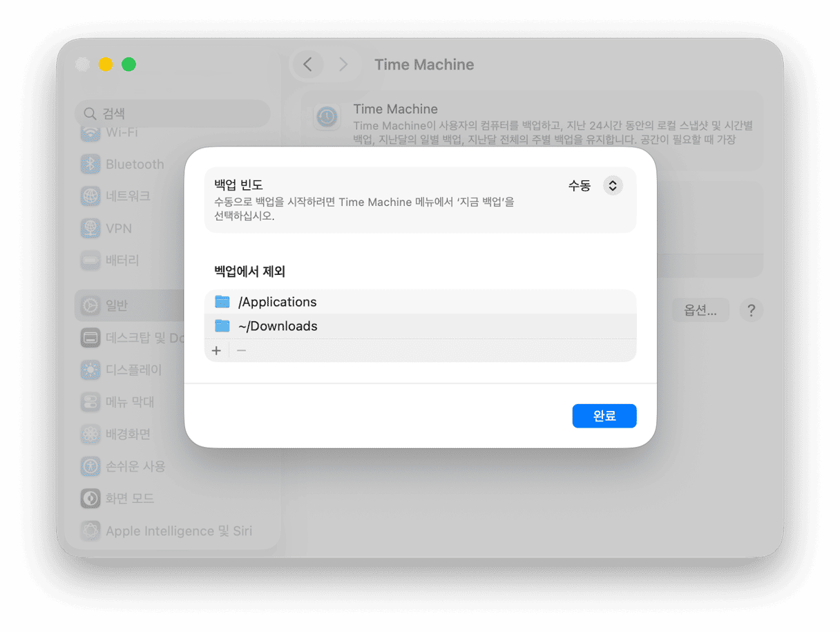The height and width of the screenshot is (632, 840).
Task: Click the Time Machine window title
Action: [x=424, y=65]
